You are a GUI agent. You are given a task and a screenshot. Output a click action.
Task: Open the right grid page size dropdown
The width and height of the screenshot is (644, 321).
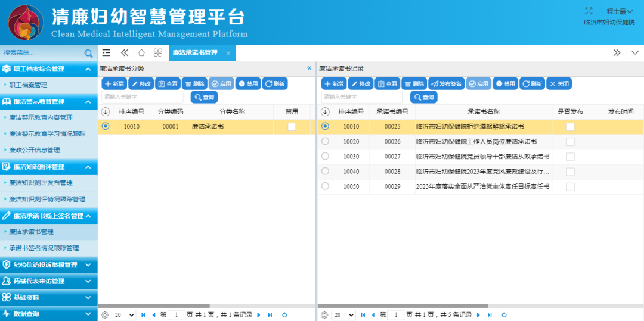[343, 315]
